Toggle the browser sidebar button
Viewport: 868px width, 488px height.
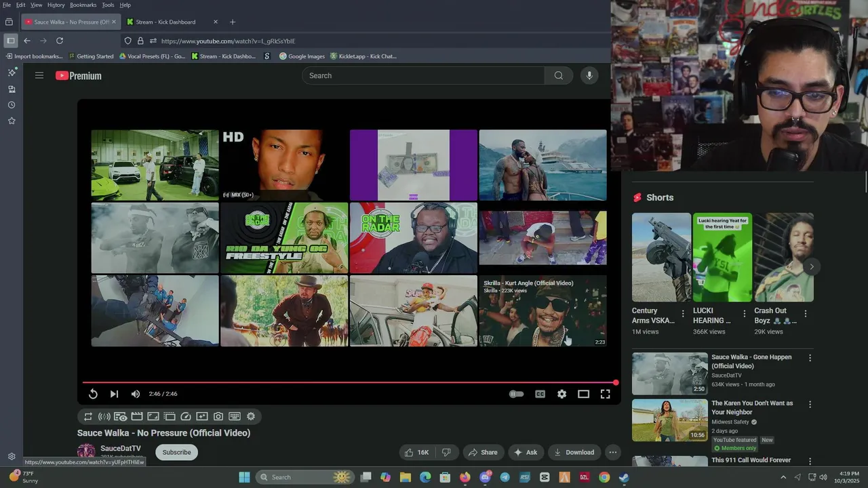[x=10, y=41]
